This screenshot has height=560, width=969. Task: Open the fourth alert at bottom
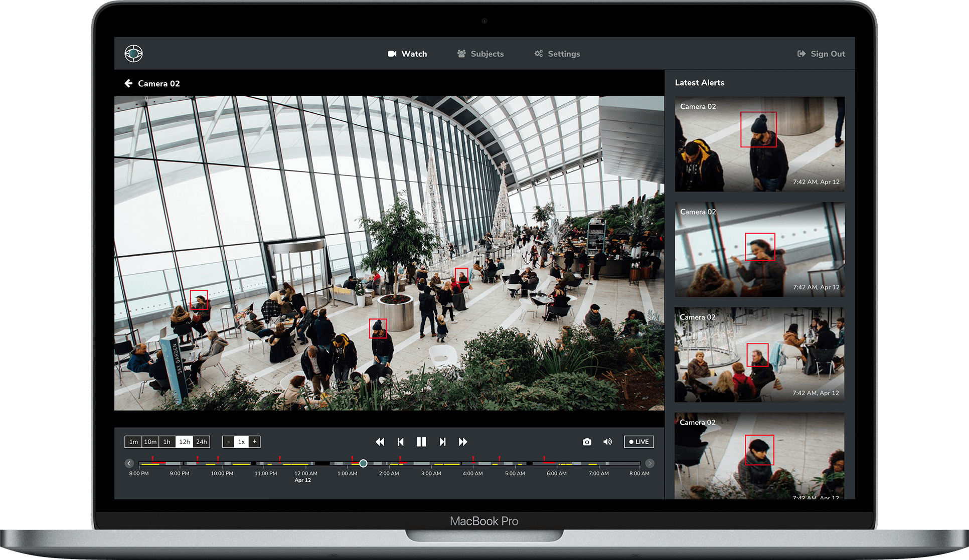(759, 456)
